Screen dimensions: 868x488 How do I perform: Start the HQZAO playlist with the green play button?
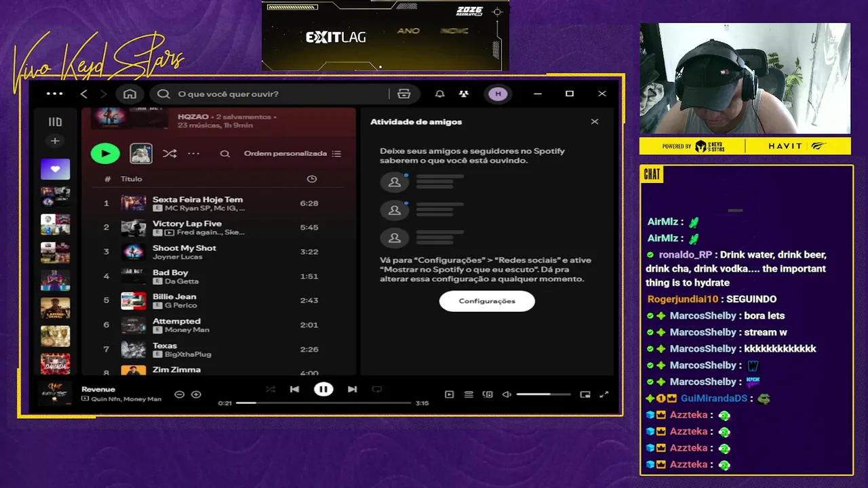[x=105, y=154]
